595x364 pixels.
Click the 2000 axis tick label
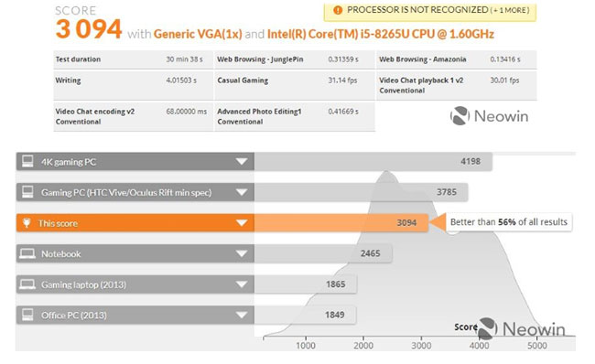363,346
